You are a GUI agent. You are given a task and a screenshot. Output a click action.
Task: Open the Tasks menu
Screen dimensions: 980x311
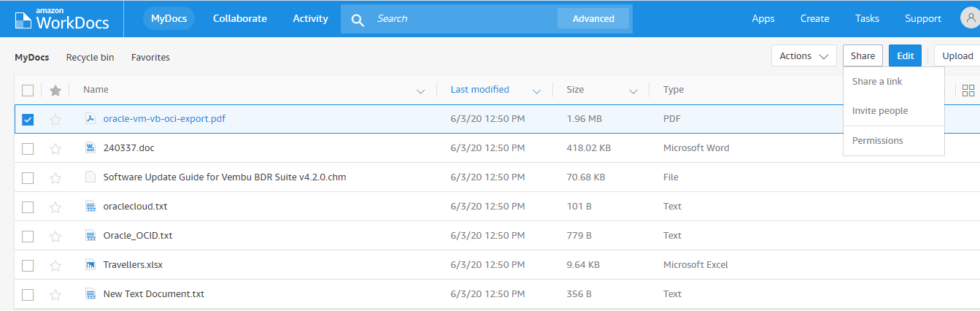[x=867, y=18]
